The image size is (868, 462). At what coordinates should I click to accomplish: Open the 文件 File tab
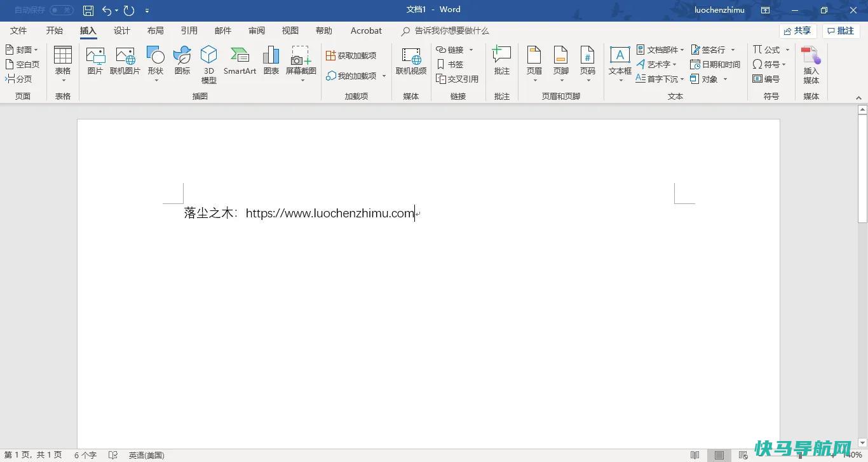(x=18, y=31)
